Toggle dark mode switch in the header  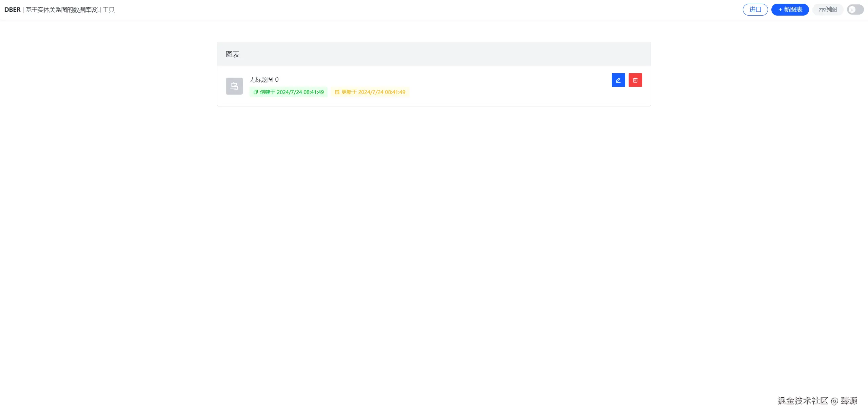pyautogui.click(x=855, y=9)
